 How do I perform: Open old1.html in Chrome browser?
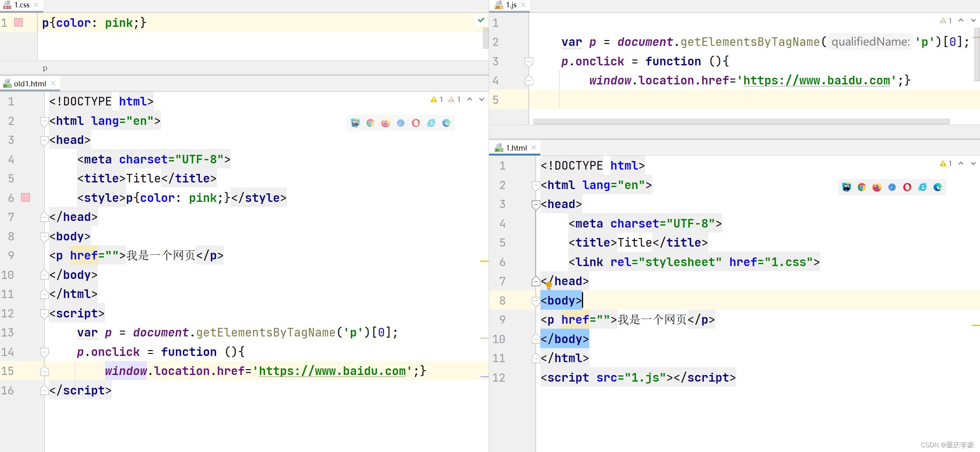[370, 123]
